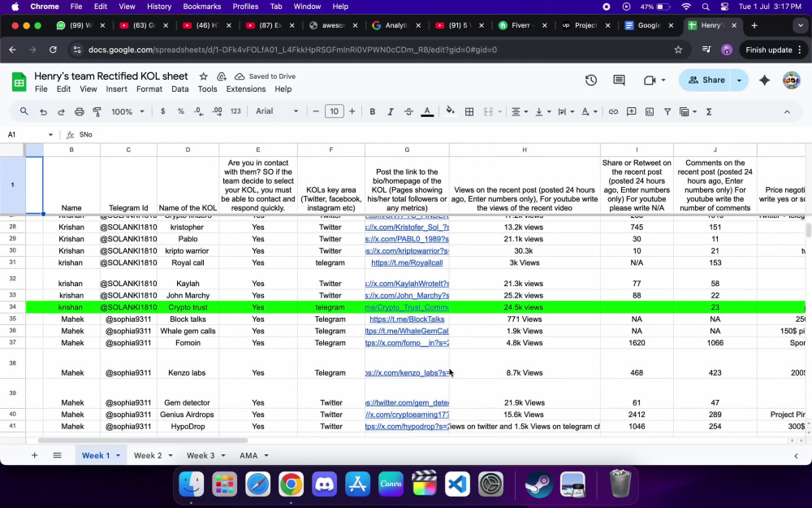The width and height of the screenshot is (812, 508).
Task: Decrease decimal places
Action: point(198,111)
